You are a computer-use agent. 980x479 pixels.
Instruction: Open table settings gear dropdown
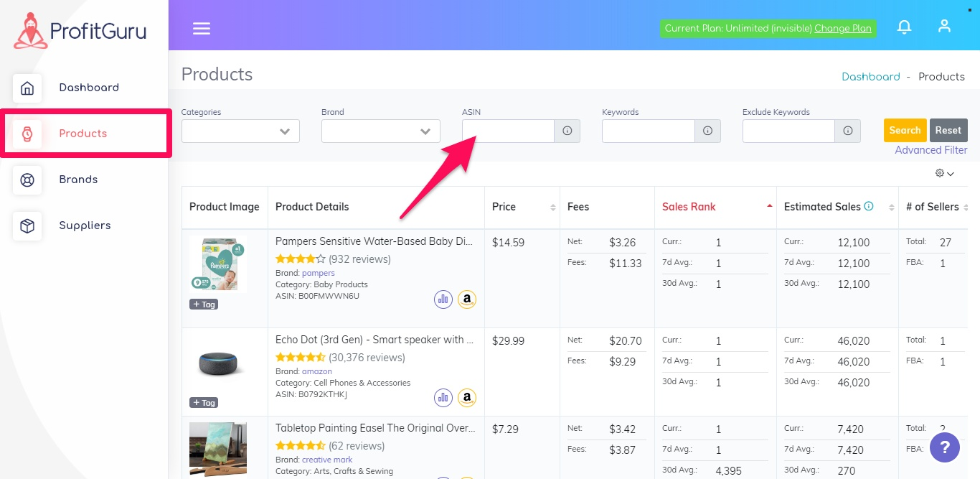pyautogui.click(x=945, y=173)
